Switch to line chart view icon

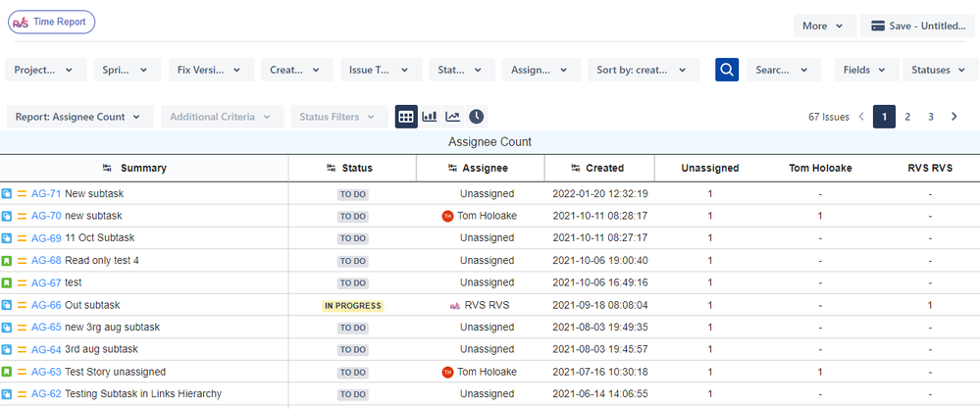tap(452, 117)
